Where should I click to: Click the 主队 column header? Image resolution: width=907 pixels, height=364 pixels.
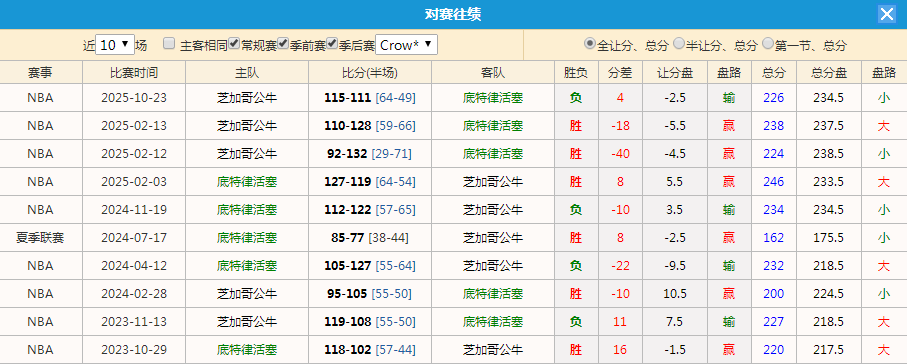(x=247, y=72)
